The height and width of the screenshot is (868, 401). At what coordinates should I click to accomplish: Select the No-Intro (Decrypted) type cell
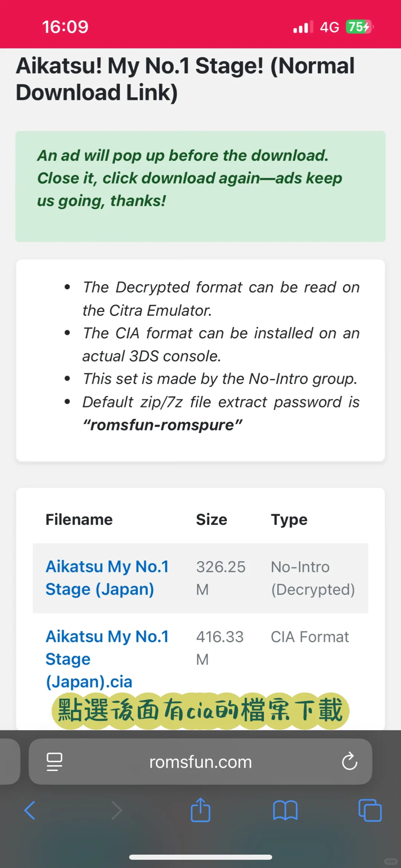tap(313, 578)
